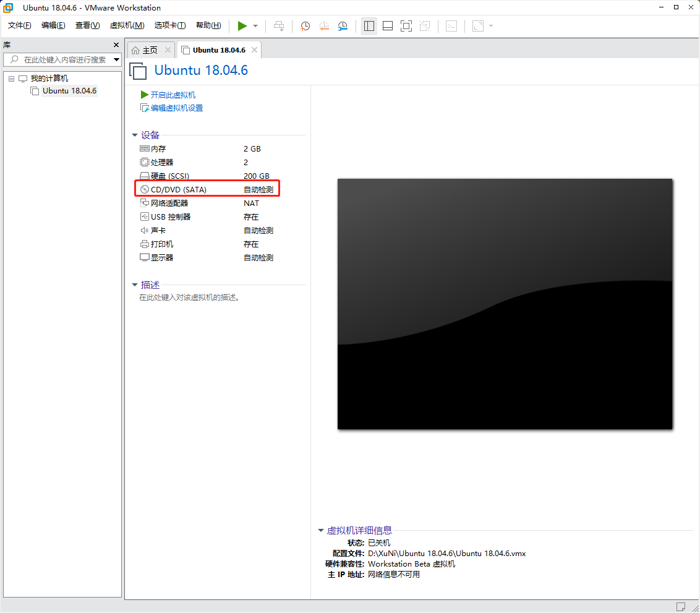Click the Unity mode toolbar icon
The image size is (700, 613).
(425, 26)
